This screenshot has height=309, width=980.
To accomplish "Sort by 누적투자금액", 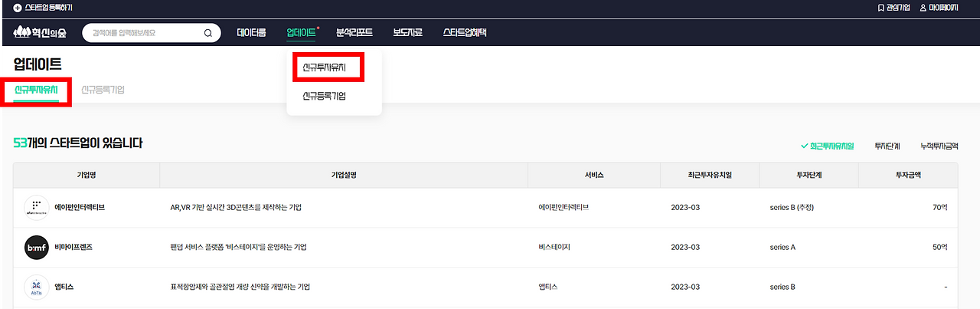I will (939, 145).
